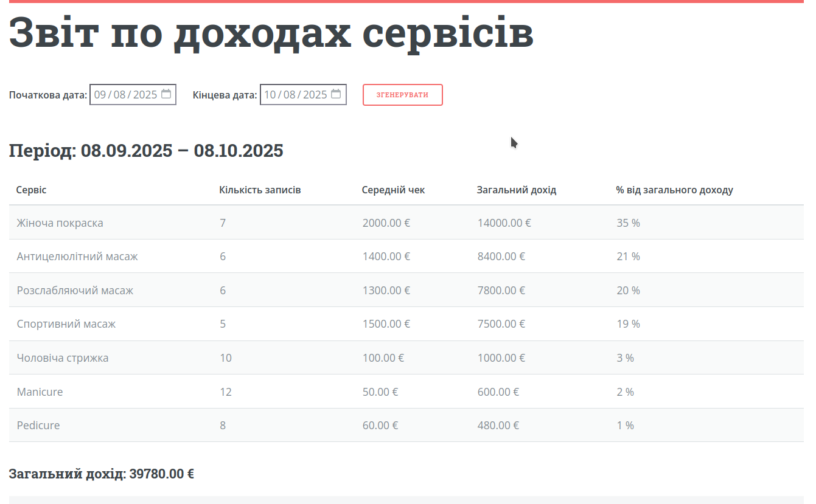Click the Pedicure revenue value 480.00 €
Image resolution: width=816 pixels, height=504 pixels.
pyautogui.click(x=499, y=425)
